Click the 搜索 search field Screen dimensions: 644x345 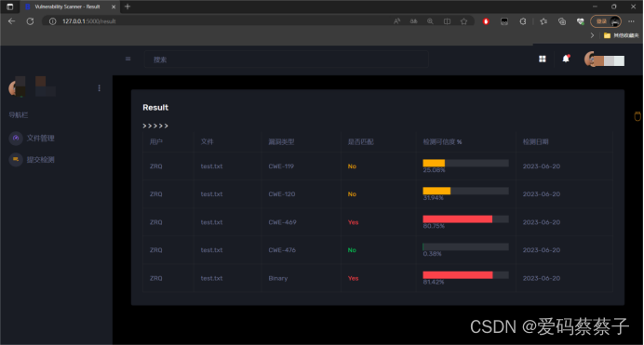click(287, 60)
